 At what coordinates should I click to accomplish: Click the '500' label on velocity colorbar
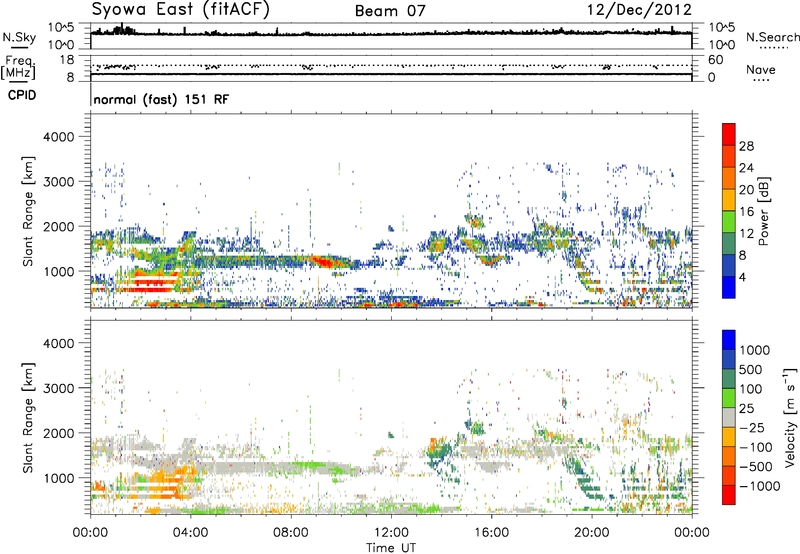click(x=751, y=369)
